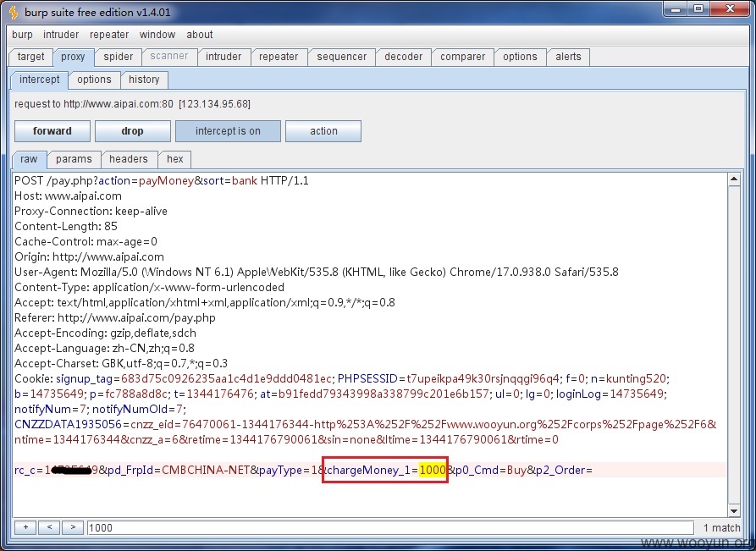Click the PHPSESSID cookie value
756x551 pixels.
click(483, 379)
